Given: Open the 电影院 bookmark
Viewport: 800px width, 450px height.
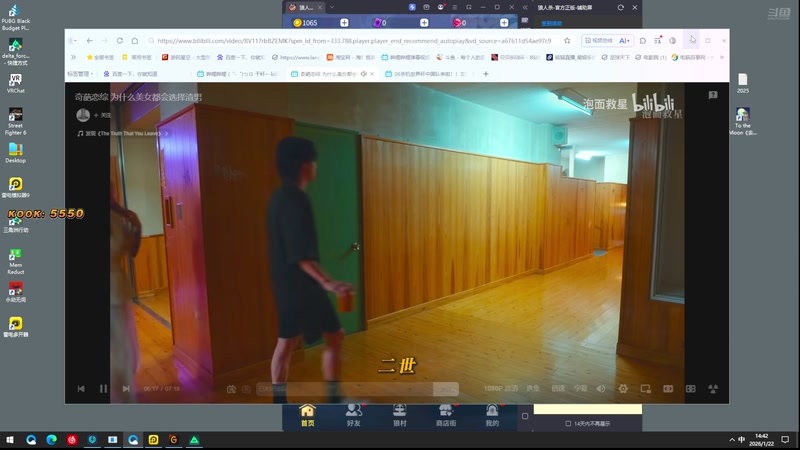Looking at the screenshot, I should pyautogui.click(x=651, y=57).
